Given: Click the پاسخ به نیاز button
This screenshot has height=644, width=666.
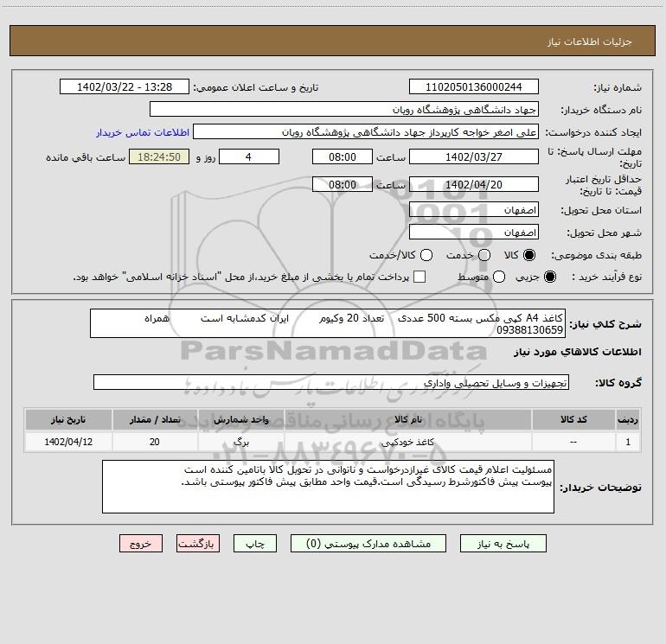Looking at the screenshot, I should click(x=503, y=544).
